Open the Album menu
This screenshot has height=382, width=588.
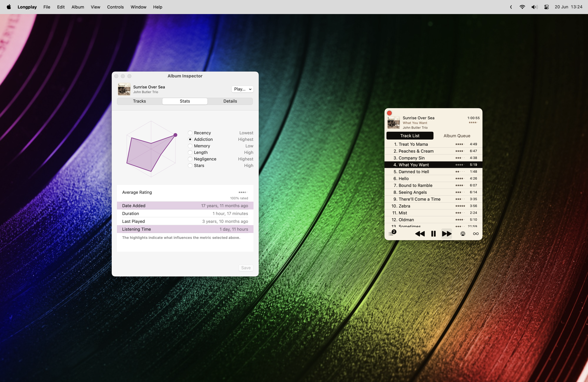(x=78, y=7)
